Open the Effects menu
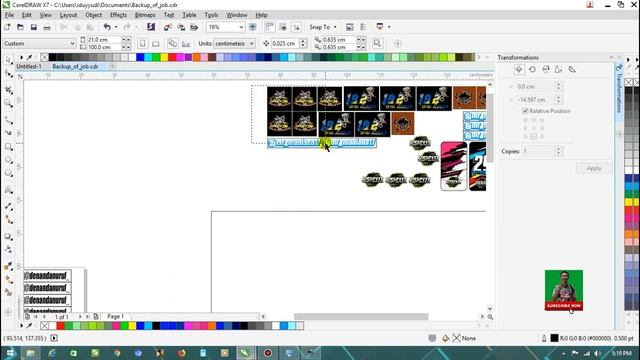Viewport: 640px width, 360px height. click(x=118, y=15)
